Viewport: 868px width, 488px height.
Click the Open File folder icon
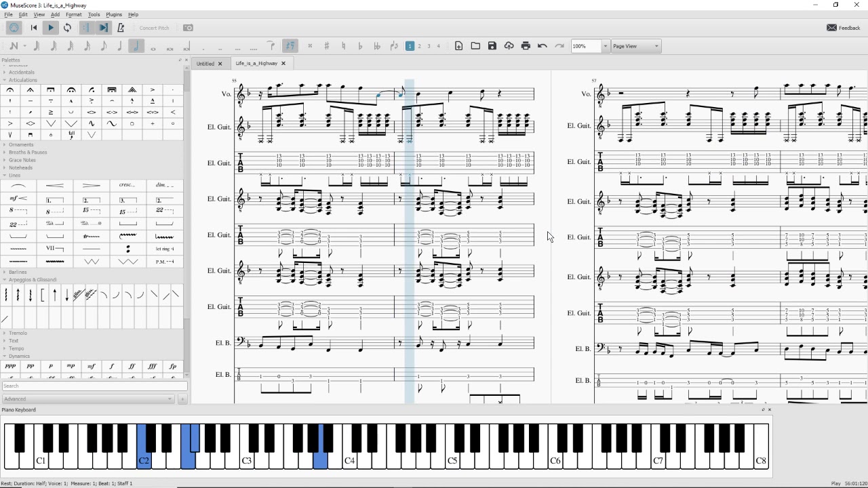point(475,46)
